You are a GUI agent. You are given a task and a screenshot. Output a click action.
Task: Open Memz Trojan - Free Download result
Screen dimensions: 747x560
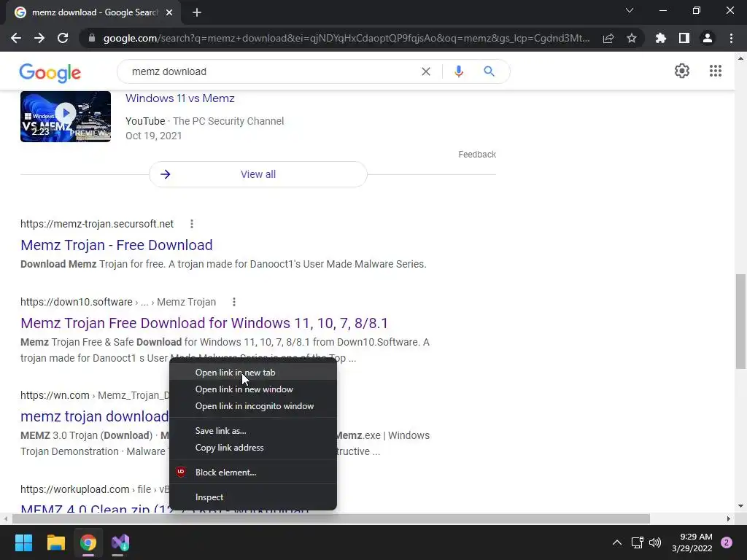pyautogui.click(x=117, y=245)
